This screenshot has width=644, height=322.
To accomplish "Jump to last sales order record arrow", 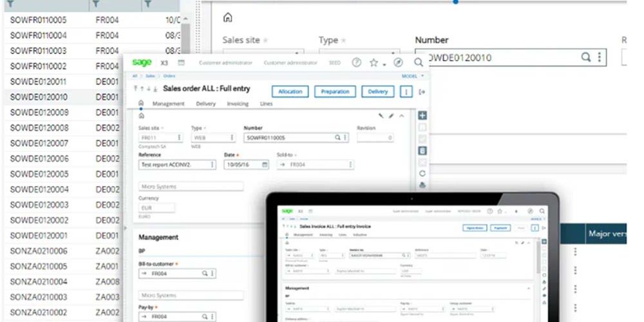I will [x=155, y=89].
